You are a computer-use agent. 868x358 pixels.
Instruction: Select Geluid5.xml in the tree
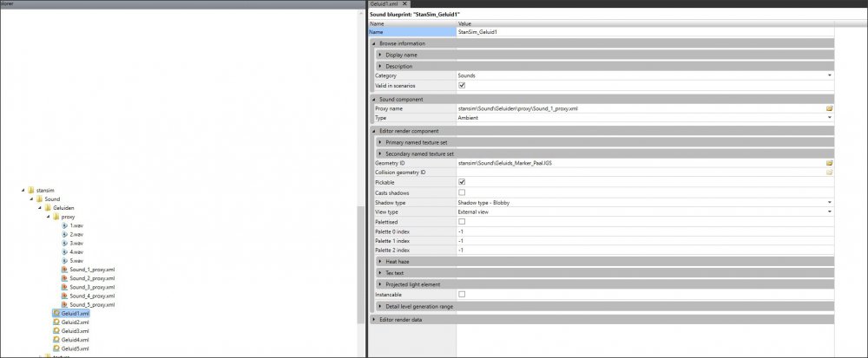pos(74,348)
